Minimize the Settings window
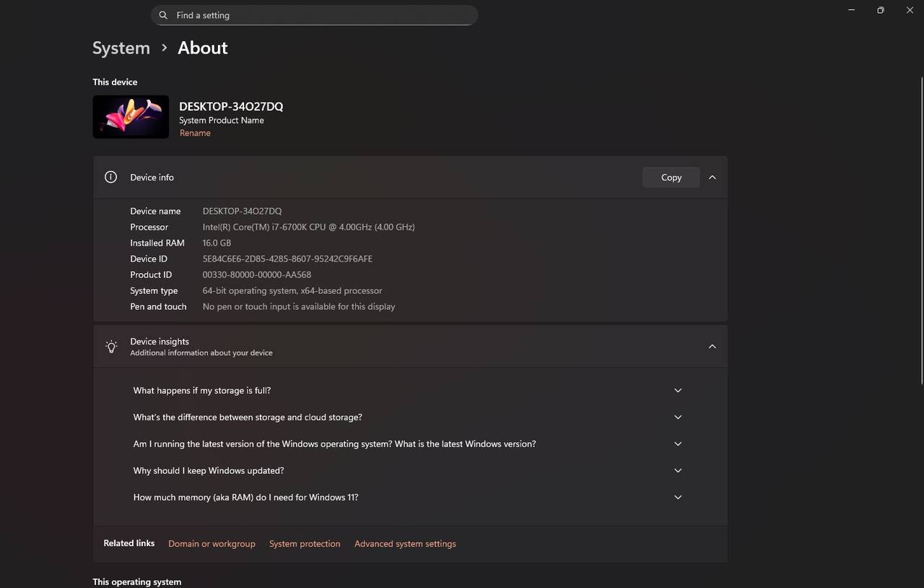Image resolution: width=924 pixels, height=588 pixels. (x=852, y=10)
